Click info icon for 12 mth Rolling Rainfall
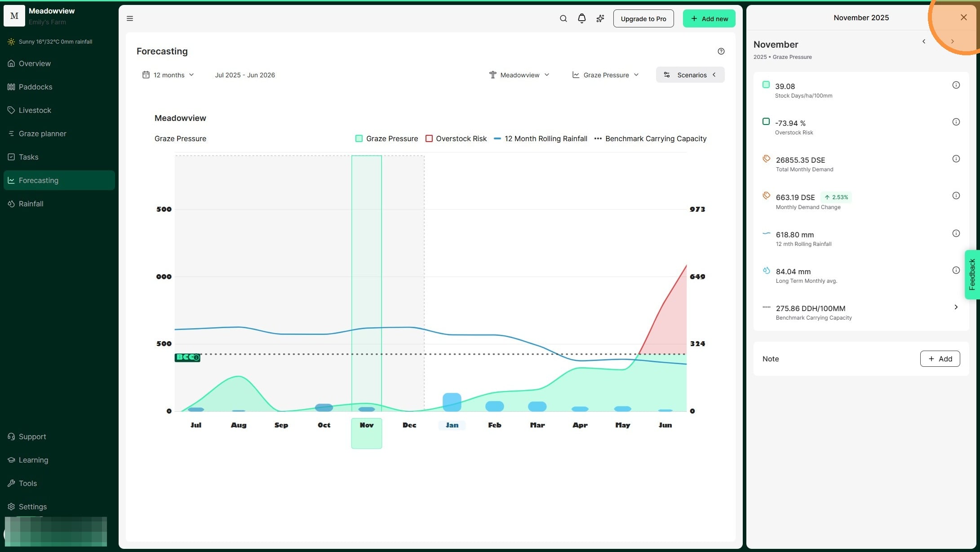This screenshot has width=980, height=552. pos(956,233)
